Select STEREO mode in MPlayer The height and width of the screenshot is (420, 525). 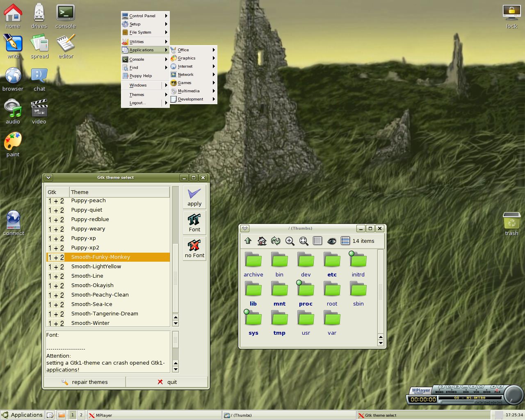[451, 392]
